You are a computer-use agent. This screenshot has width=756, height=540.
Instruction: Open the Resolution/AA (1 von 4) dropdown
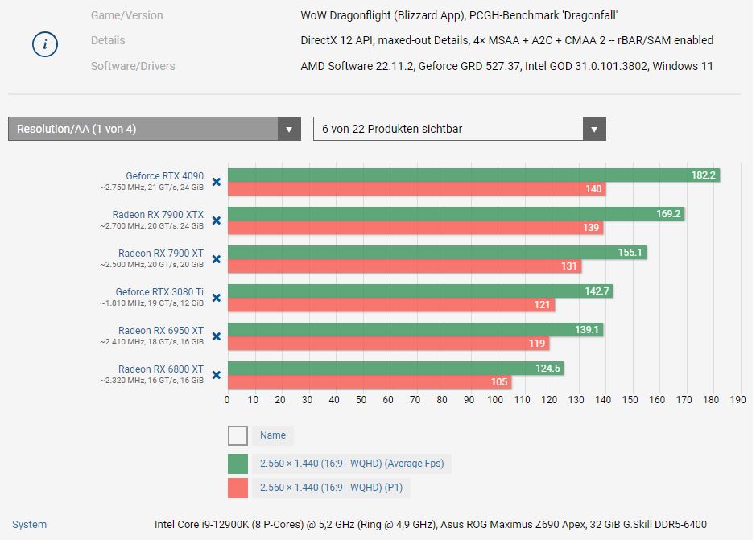coord(155,129)
